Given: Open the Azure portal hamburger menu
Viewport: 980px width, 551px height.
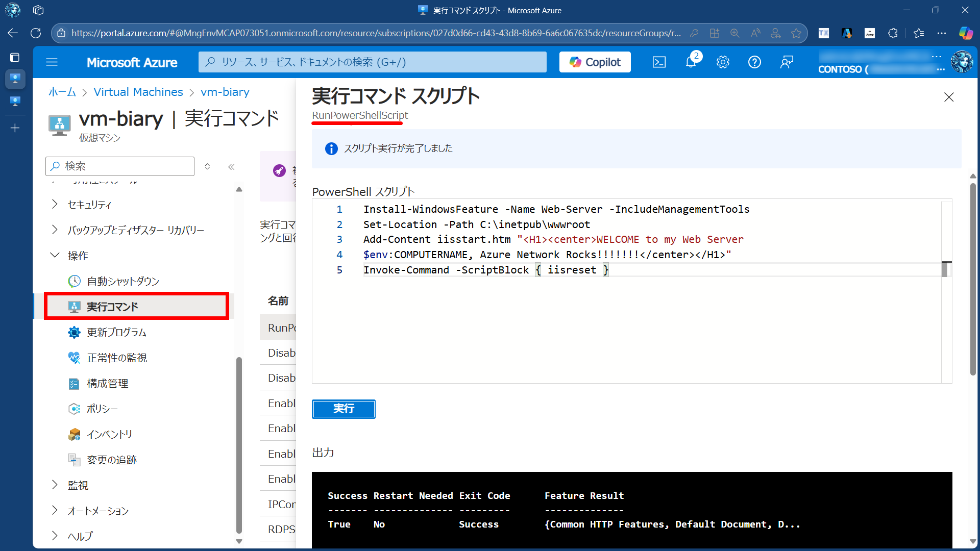Looking at the screenshot, I should [x=52, y=62].
